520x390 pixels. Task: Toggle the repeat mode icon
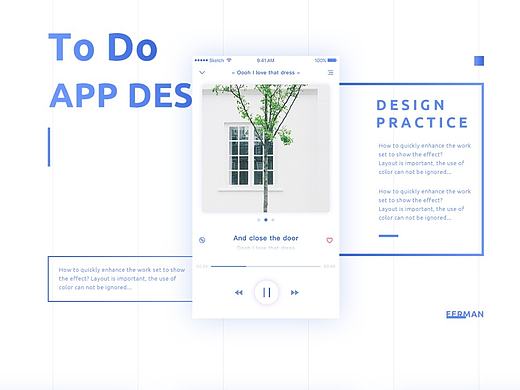coord(202,240)
